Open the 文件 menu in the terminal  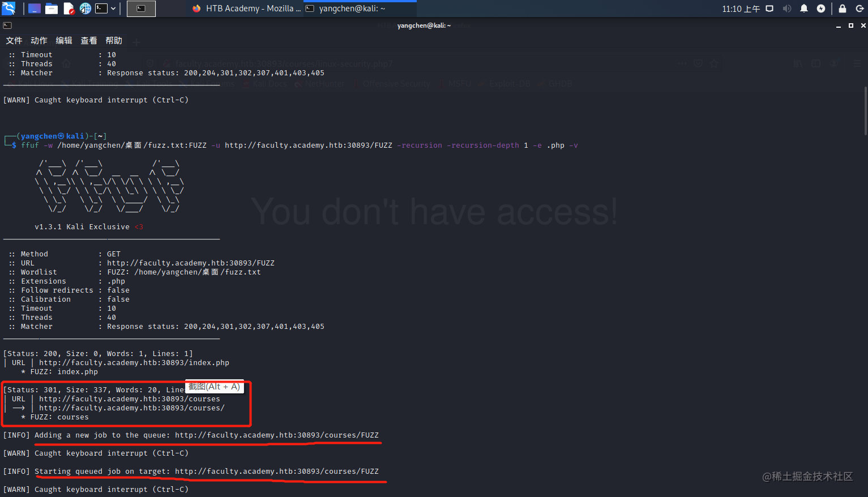point(14,40)
